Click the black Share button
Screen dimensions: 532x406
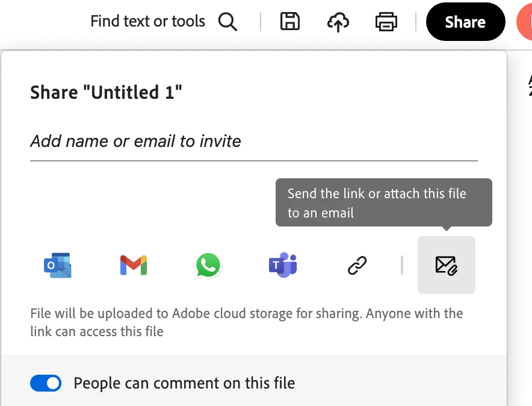click(465, 22)
